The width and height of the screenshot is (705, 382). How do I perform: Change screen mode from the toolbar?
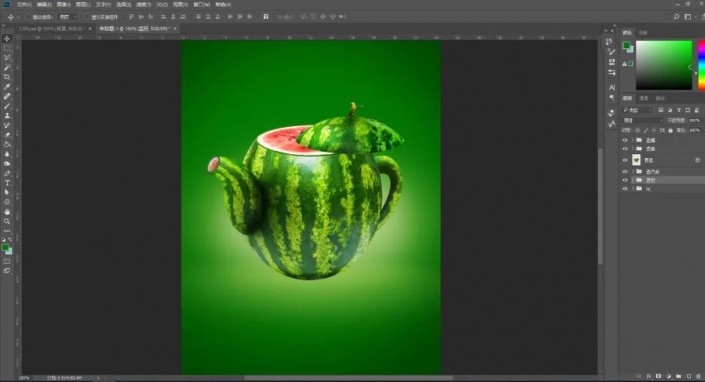(x=7, y=271)
